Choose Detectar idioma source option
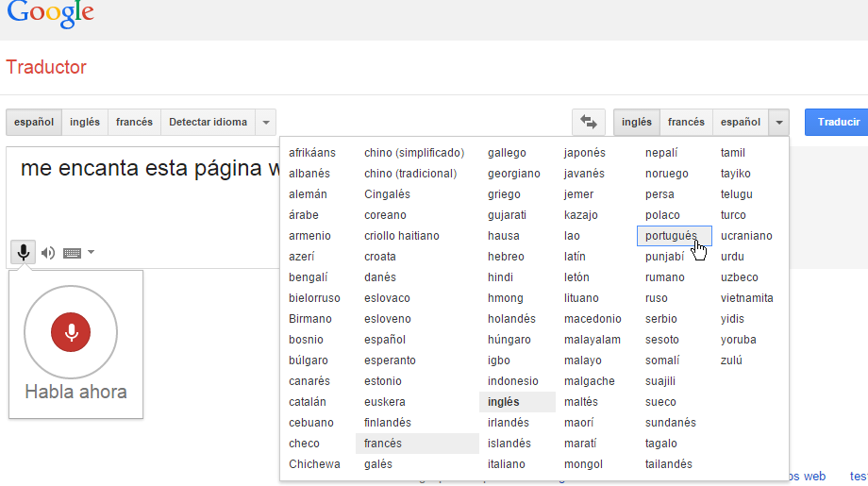The height and width of the screenshot is (486, 868). pos(209,122)
